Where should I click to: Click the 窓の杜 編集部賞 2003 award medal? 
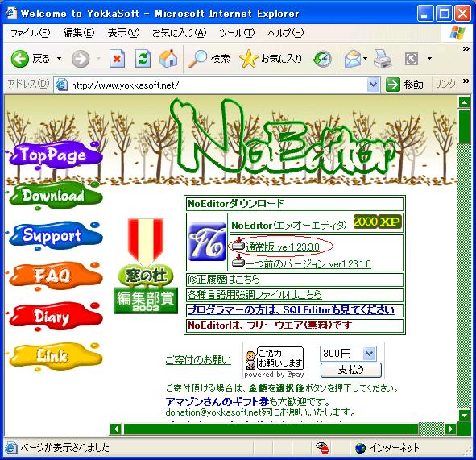pyautogui.click(x=146, y=266)
